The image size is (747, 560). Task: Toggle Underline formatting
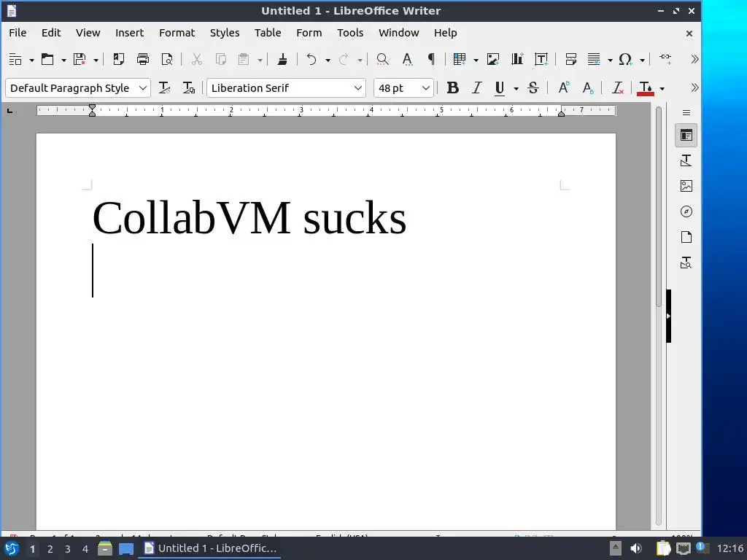(499, 87)
